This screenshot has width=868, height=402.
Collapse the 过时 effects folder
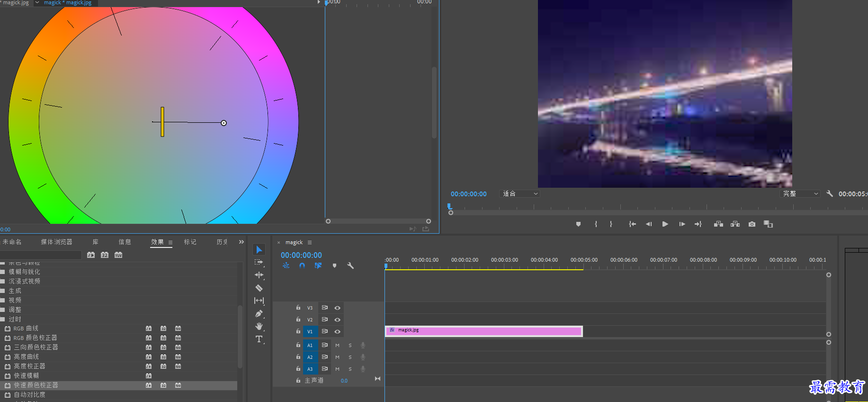(x=3, y=320)
